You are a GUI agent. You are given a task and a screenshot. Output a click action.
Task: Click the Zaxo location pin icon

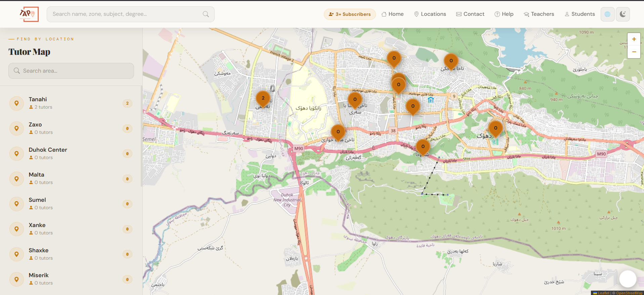click(x=16, y=128)
